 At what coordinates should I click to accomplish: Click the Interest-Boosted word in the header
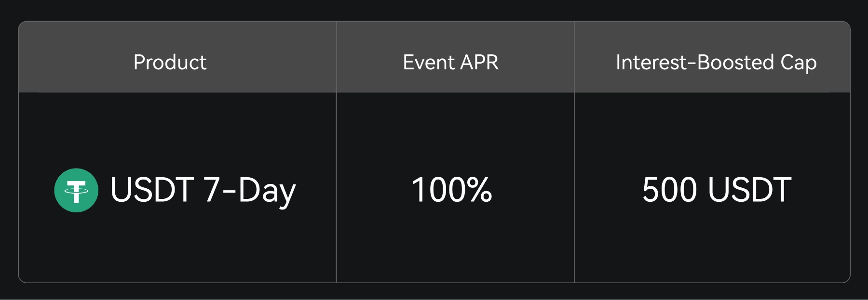[x=695, y=62]
